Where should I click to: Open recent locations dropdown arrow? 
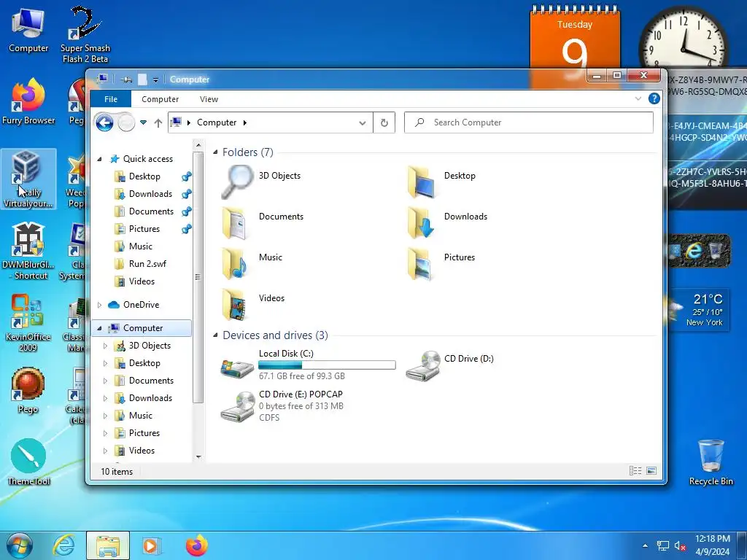pyautogui.click(x=144, y=122)
